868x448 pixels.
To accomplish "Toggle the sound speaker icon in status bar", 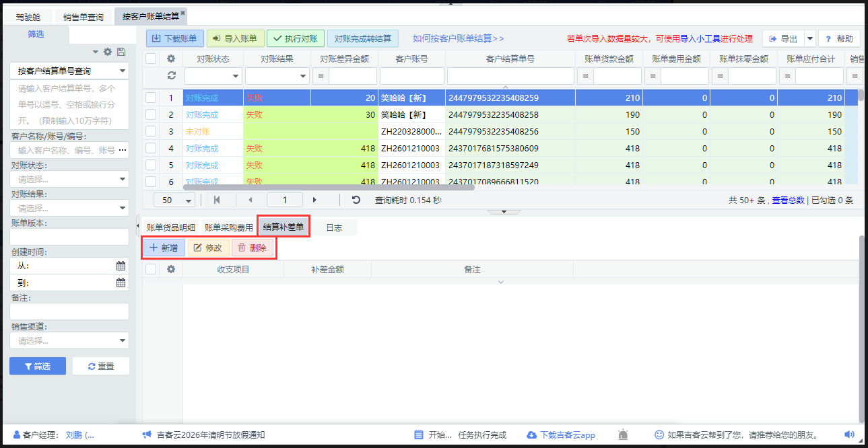I will 849,435.
